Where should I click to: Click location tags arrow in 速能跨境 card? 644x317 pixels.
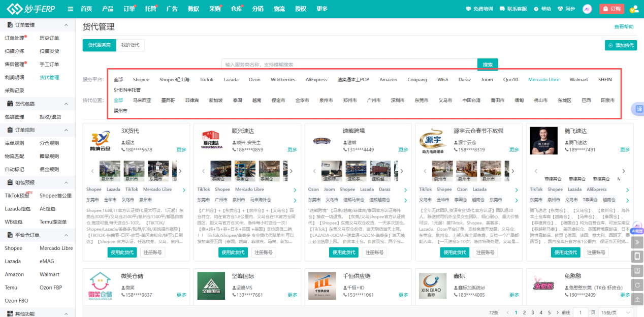[406, 200]
